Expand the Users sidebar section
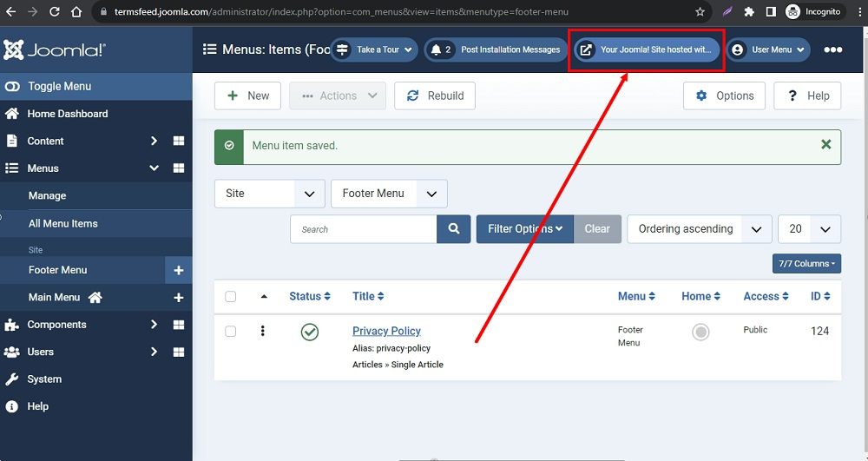 click(x=154, y=352)
